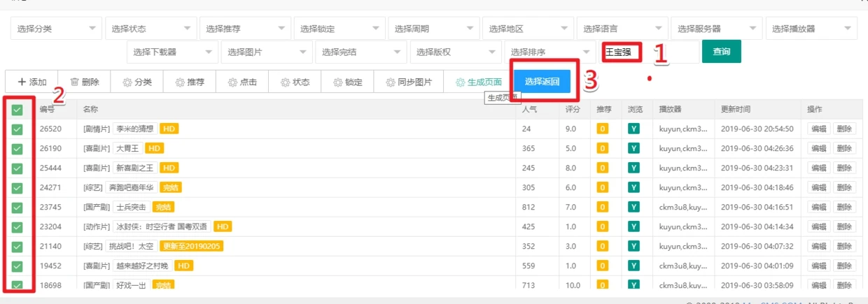Click the 锁定 gear toolbar button
Screen dimensions: 868x304
348,82
